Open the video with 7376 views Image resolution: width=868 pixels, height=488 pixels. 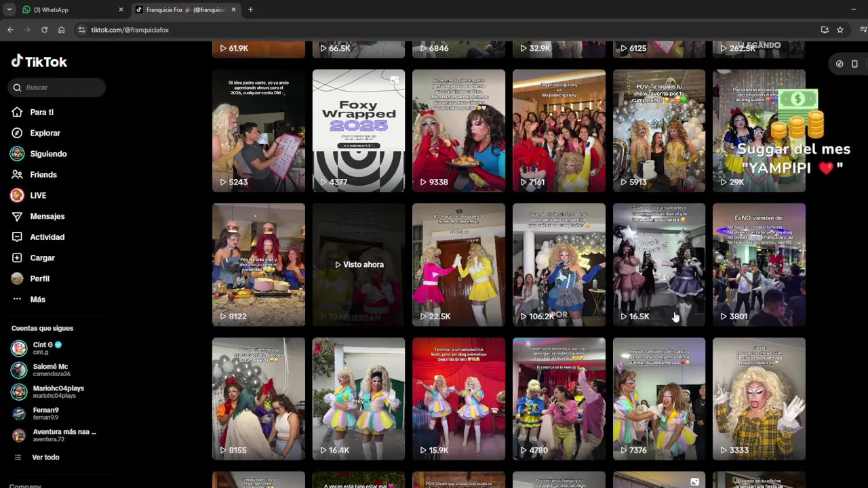659,399
